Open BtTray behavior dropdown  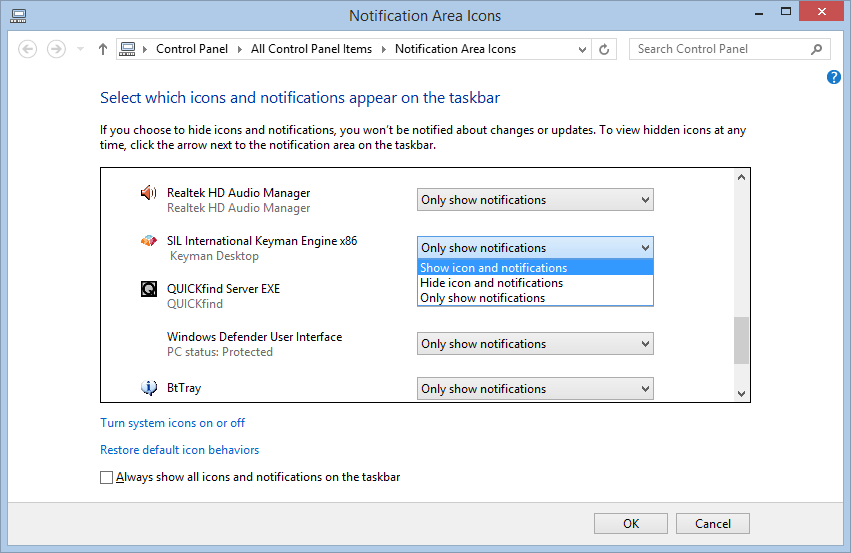pyautogui.click(x=535, y=389)
